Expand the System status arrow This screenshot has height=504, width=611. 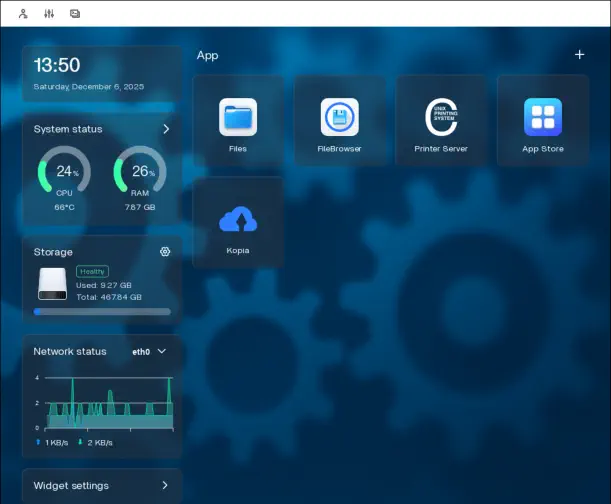click(166, 129)
